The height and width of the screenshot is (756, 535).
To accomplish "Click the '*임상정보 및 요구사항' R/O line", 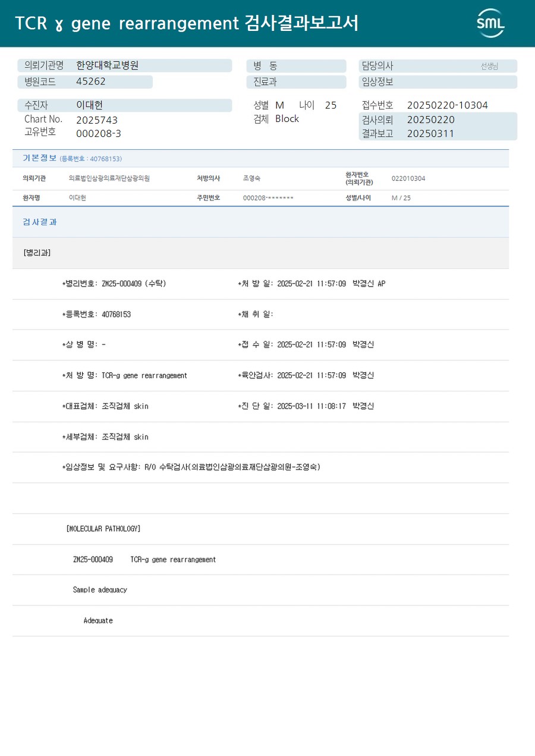I will 191,468.
